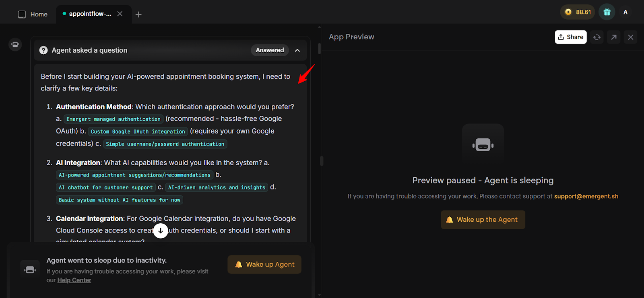Viewport: 644px width, 298px height.
Task: Close the appointflow tab
Action: tap(120, 14)
